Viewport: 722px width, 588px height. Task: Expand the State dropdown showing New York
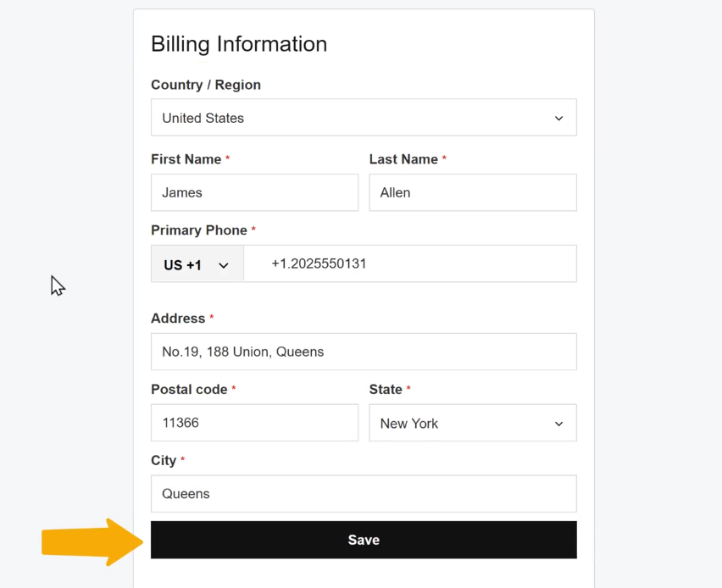click(473, 423)
